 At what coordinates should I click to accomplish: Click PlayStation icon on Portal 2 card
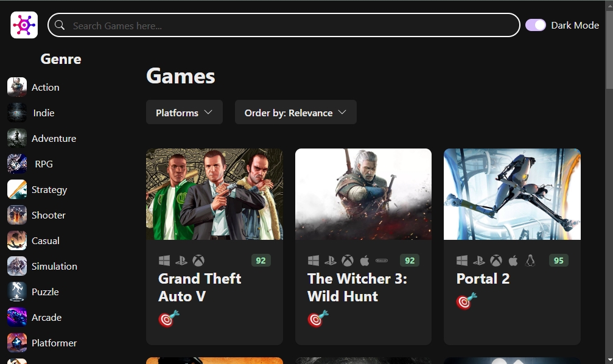pyautogui.click(x=479, y=261)
